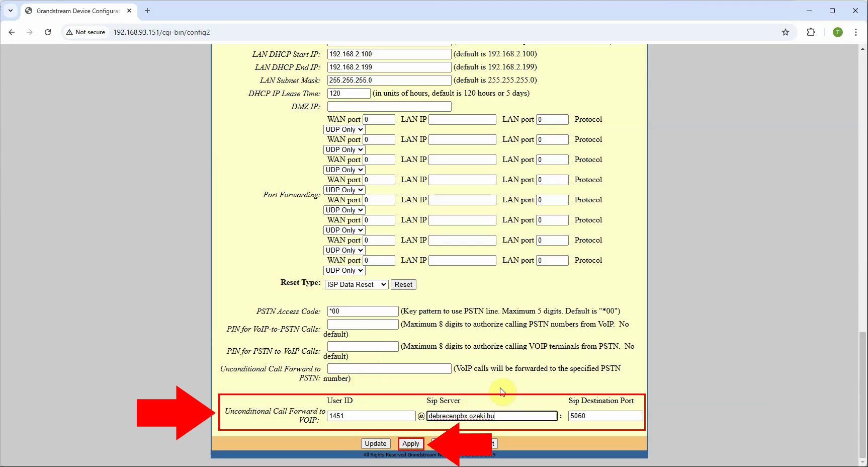Open the second port forwarding protocol dropdown
868x467 pixels.
[344, 149]
